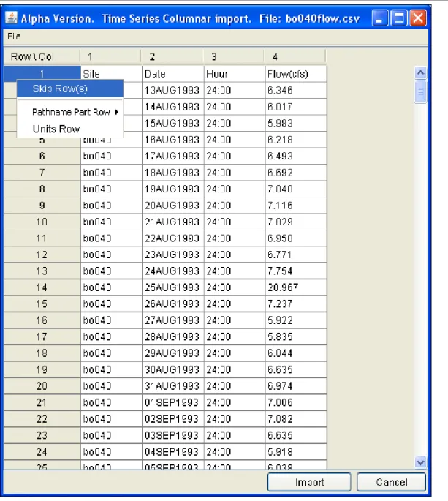Click bo040 site cell in row 12

click(111, 255)
